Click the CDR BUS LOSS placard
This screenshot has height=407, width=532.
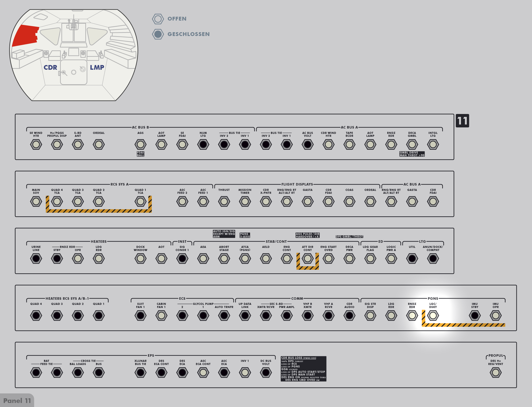[303, 369]
